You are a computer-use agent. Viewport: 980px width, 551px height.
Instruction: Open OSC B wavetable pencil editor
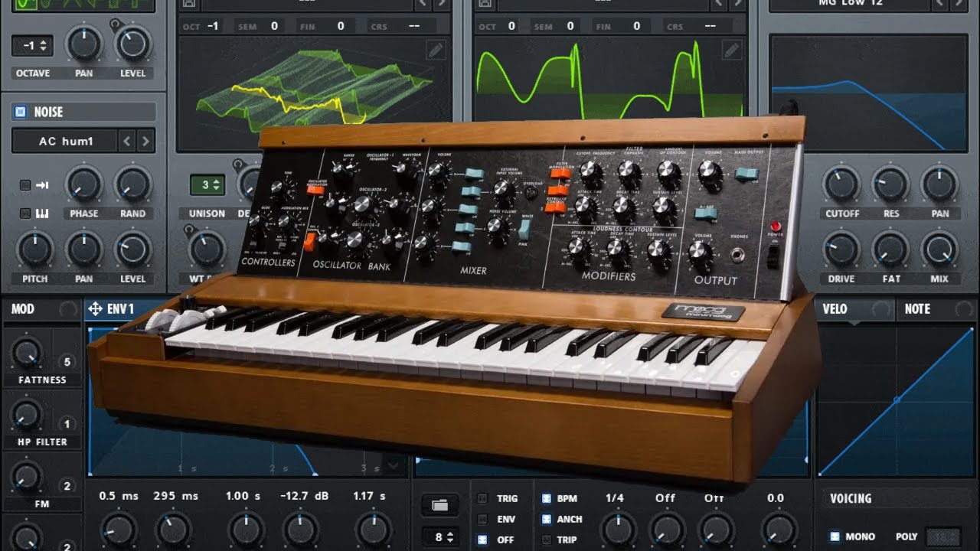point(731,51)
